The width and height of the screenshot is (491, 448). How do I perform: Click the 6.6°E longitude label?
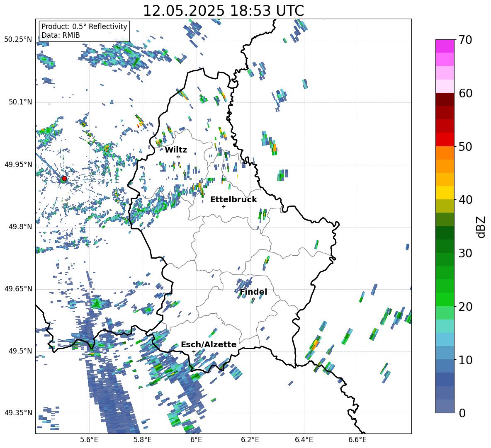click(x=357, y=440)
